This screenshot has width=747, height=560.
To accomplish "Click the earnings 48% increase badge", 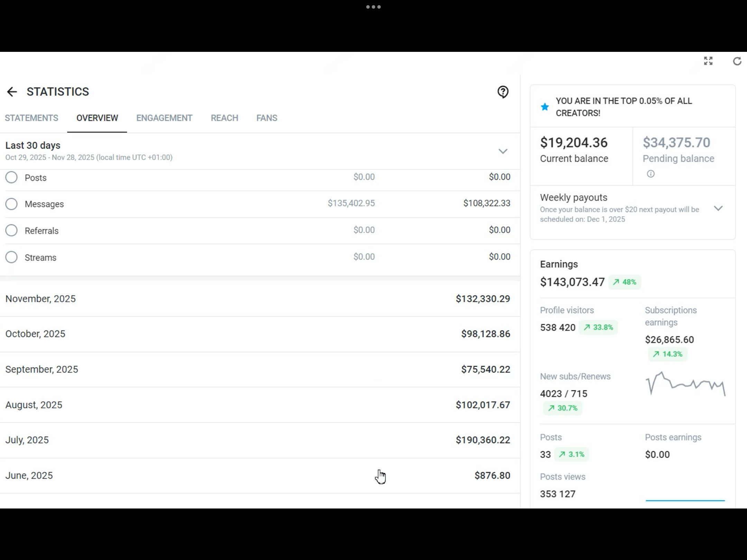I will [x=625, y=282].
